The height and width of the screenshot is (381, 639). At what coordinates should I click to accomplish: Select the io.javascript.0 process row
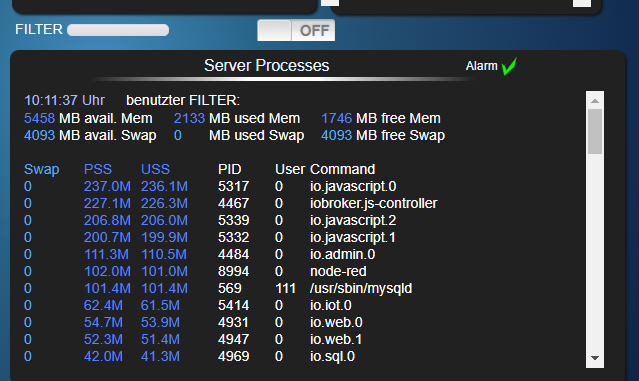click(x=210, y=186)
